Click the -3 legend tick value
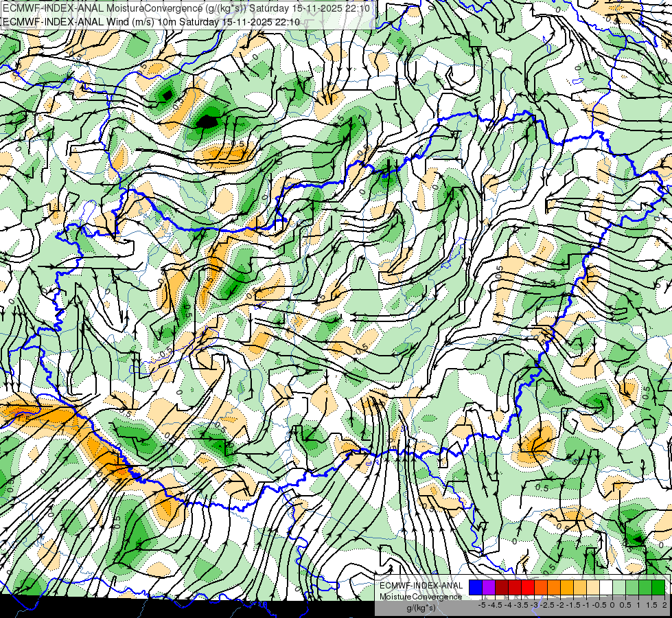This screenshot has height=618, width=672. coord(534,605)
